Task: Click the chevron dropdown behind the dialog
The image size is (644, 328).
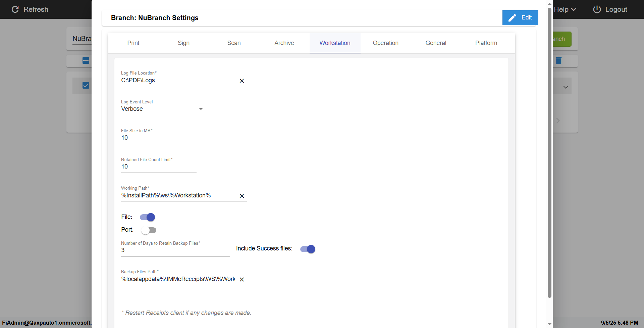Action: (566, 87)
